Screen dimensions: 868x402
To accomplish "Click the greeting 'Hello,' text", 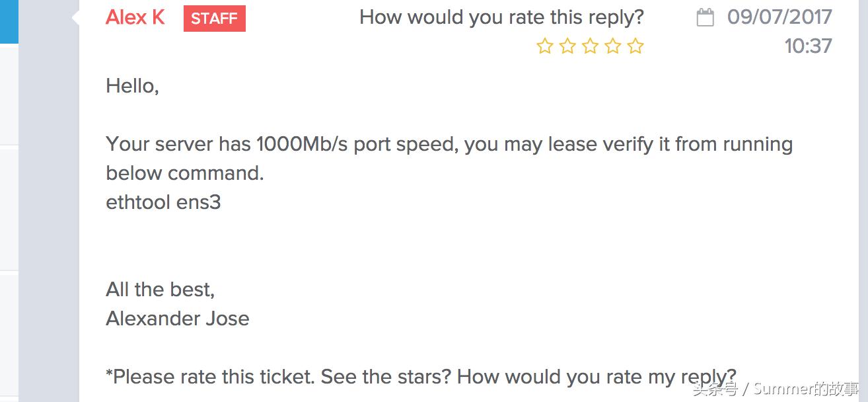I will coord(131,85).
